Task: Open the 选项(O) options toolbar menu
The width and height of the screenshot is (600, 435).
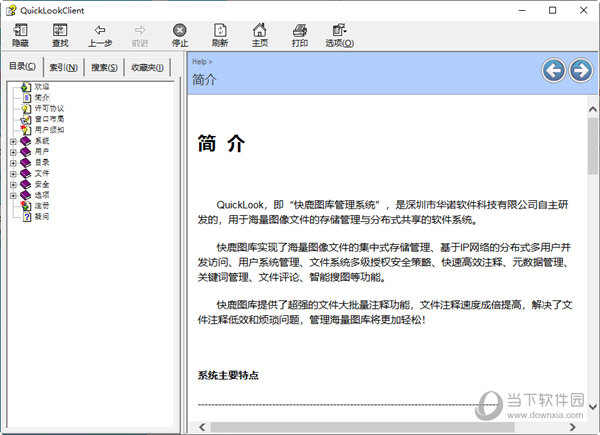Action: tap(339, 35)
